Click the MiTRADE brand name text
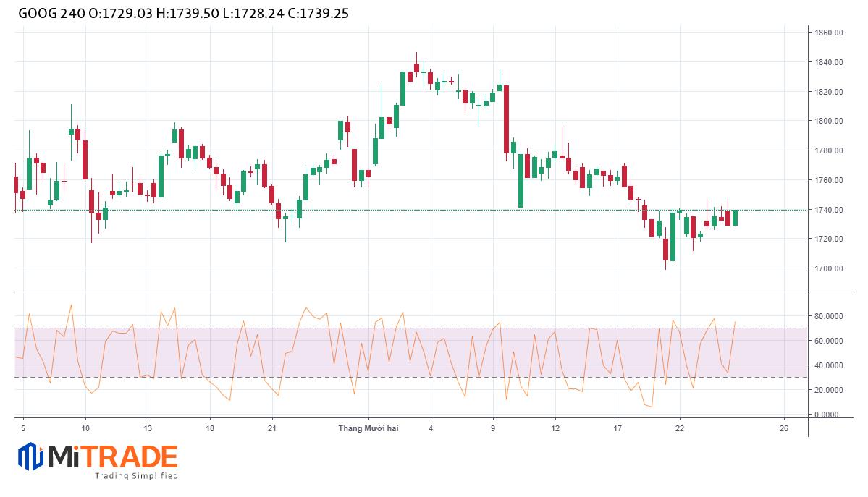This screenshot has width=868, height=497. coord(113,456)
